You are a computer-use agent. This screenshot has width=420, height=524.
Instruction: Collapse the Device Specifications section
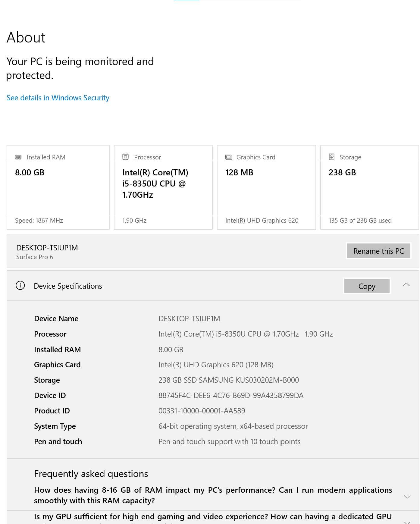(x=406, y=285)
